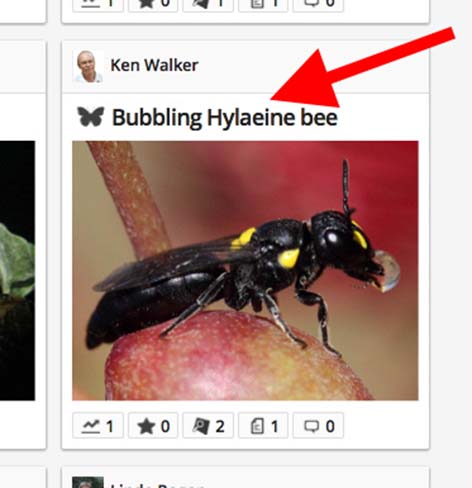Favourite the bee sighting via star icon

point(153,426)
